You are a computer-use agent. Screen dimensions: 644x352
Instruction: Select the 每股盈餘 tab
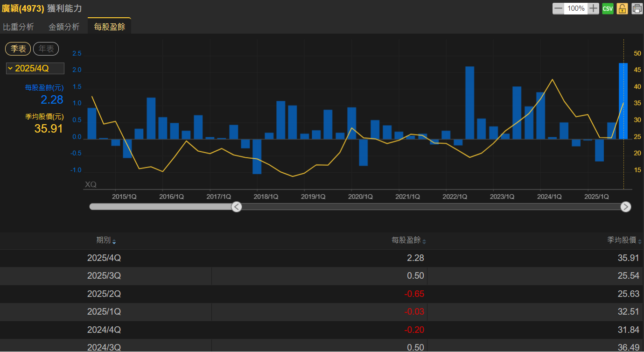[110, 27]
